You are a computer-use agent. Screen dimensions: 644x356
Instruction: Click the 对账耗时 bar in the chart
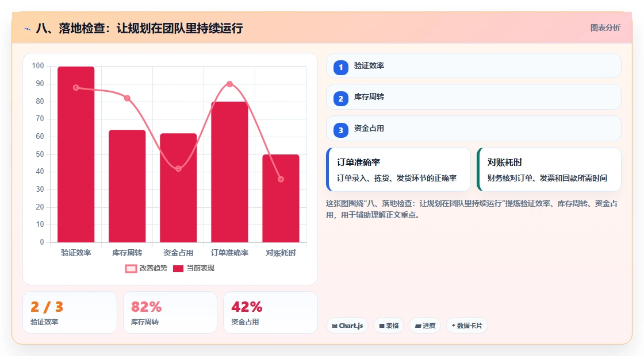point(281,199)
